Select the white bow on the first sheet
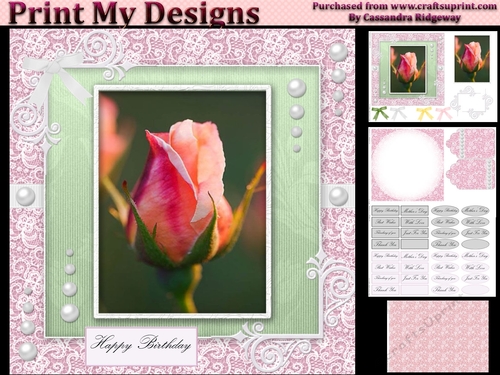Image resolution: width=500 pixels, height=375 pixels. [399, 113]
